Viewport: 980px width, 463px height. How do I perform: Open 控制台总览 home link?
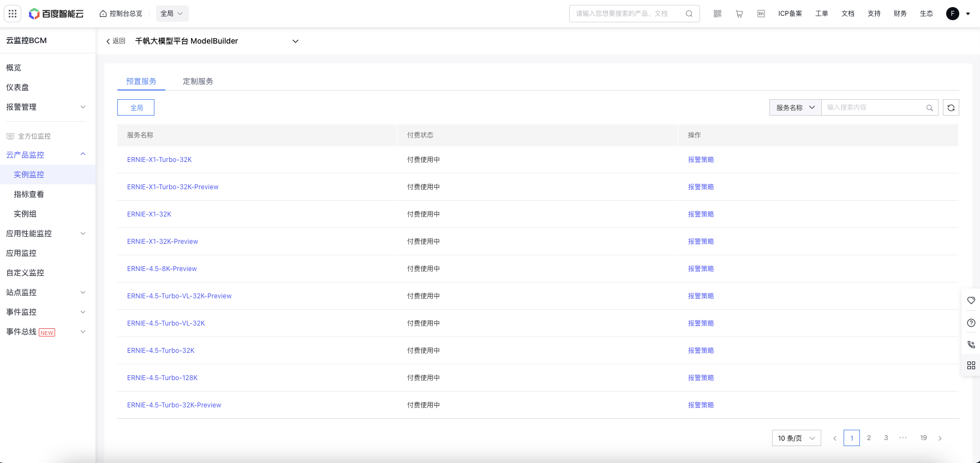pyautogui.click(x=121, y=14)
